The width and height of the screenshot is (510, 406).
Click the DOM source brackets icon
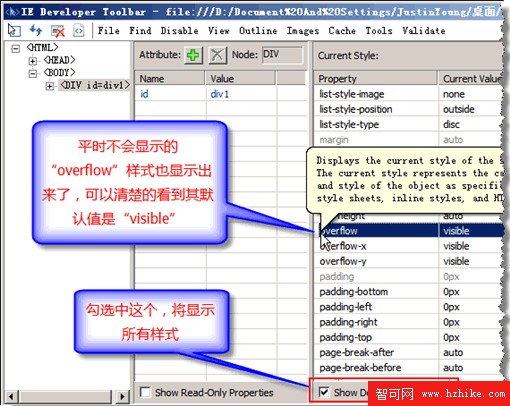(79, 31)
